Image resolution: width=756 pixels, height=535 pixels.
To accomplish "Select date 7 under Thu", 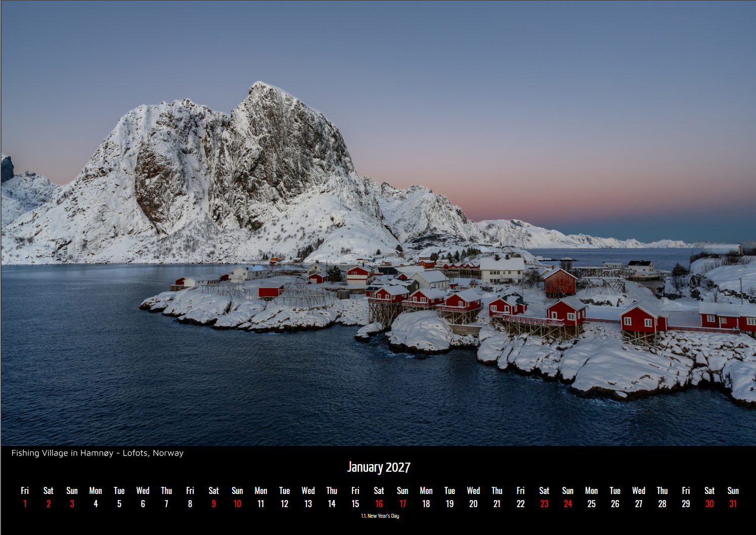I will click(x=166, y=504).
